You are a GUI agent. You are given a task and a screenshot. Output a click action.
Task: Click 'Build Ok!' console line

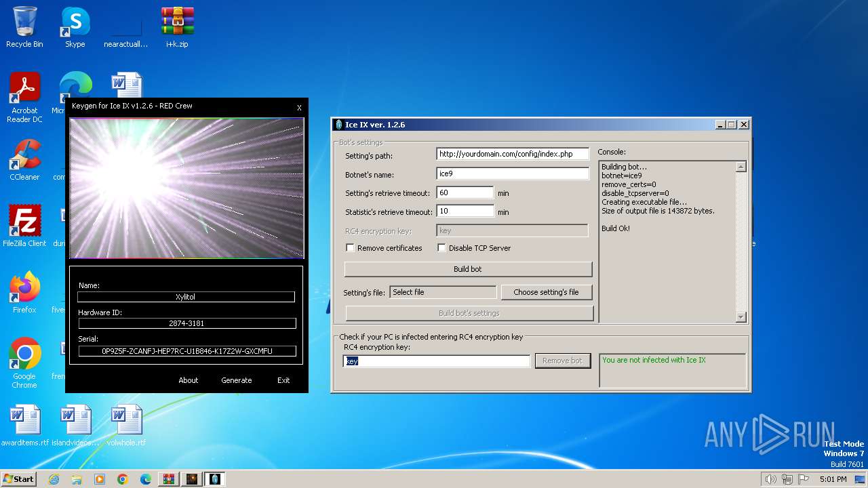(x=616, y=228)
